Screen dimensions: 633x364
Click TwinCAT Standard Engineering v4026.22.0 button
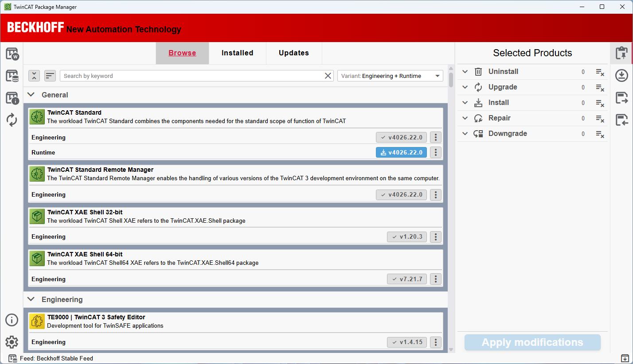click(x=402, y=137)
